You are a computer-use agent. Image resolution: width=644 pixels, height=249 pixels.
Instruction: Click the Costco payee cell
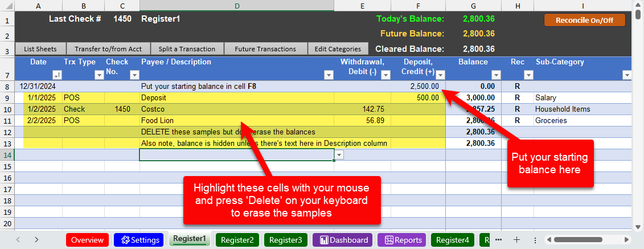tap(236, 109)
